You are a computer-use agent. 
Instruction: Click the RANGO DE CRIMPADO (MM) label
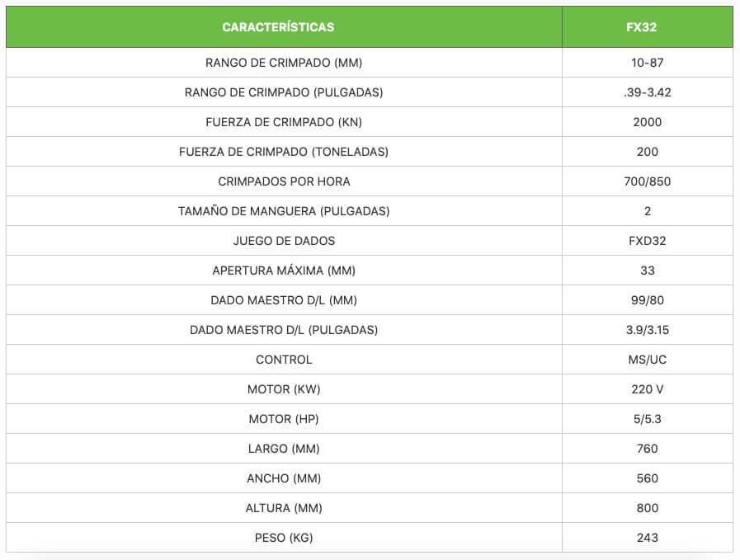pyautogui.click(x=284, y=63)
